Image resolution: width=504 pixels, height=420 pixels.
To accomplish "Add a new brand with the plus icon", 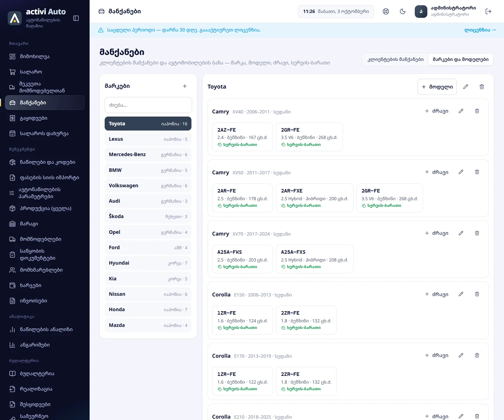I will click(x=185, y=86).
